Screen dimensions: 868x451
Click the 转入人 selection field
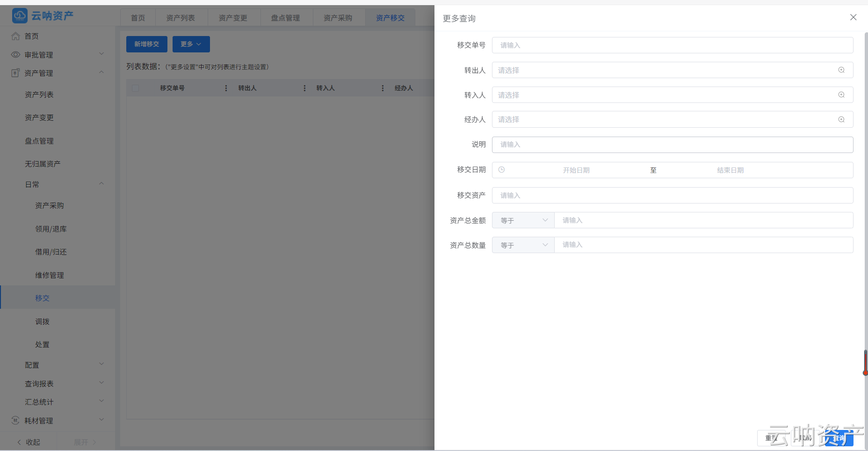(673, 95)
